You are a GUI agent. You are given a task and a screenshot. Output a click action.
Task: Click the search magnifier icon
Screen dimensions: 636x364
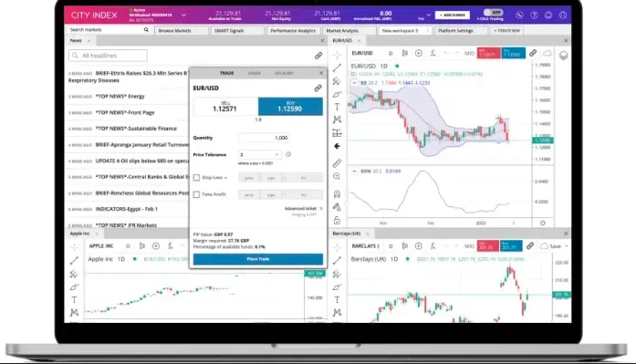(x=146, y=30)
